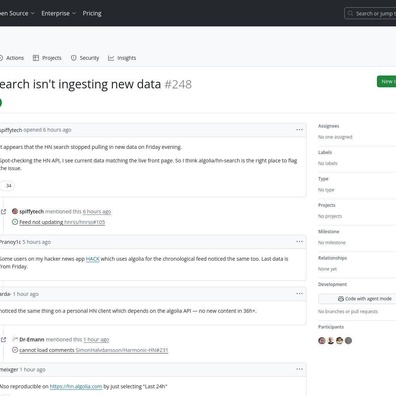The height and width of the screenshot is (396, 396).
Task: Go to the Pricing page
Action: pos(92,13)
